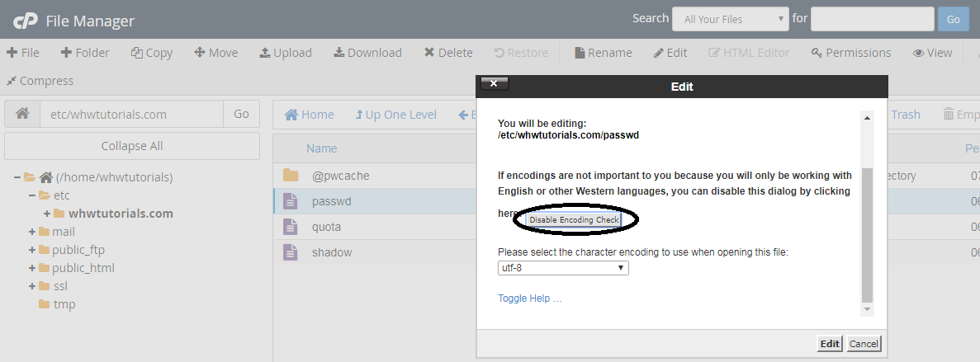Click Edit in the main toolbar
The image size is (980, 362).
(x=670, y=53)
